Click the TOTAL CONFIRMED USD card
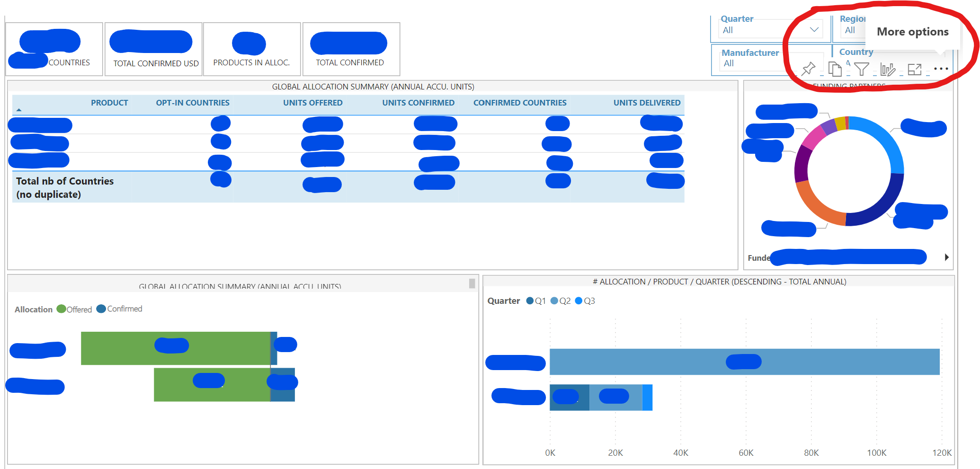 point(153,49)
